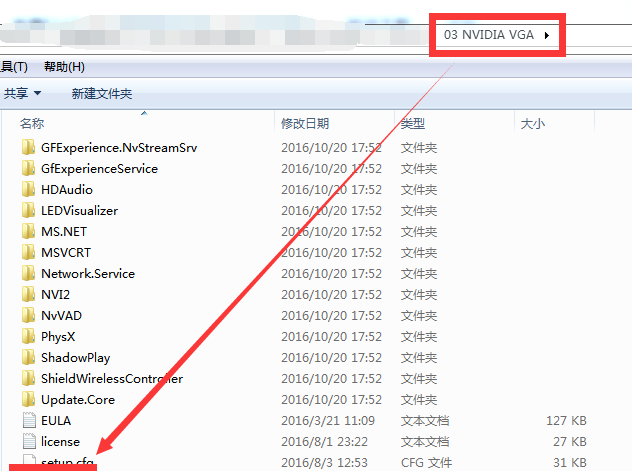The image size is (632, 471).
Task: Click EULA modified date 2016/3/21 11:09
Action: (328, 421)
